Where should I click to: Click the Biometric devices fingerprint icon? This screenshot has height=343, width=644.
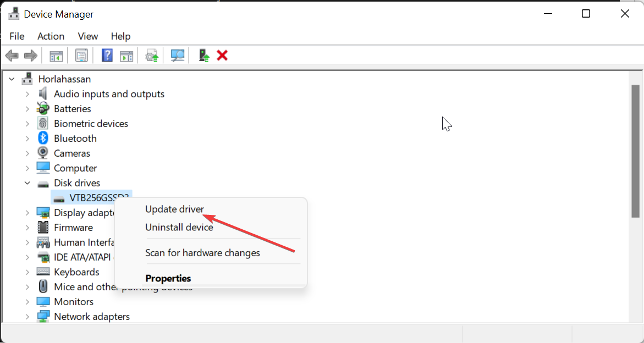coord(43,124)
